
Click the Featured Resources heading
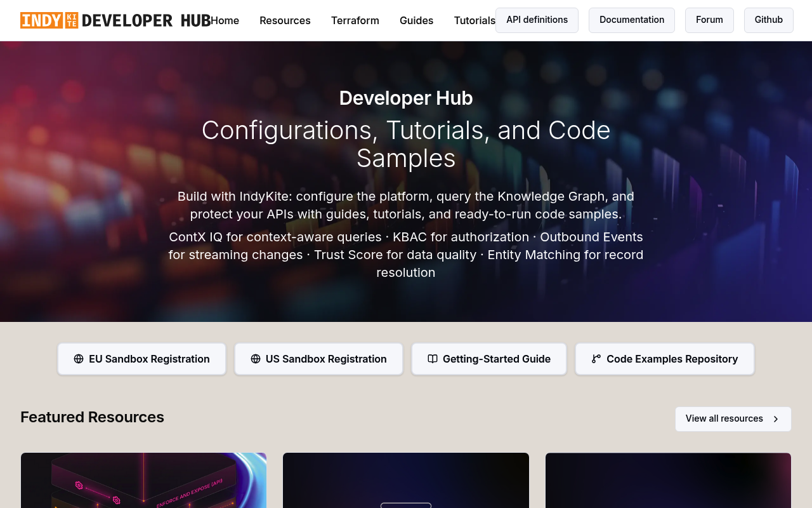(92, 417)
